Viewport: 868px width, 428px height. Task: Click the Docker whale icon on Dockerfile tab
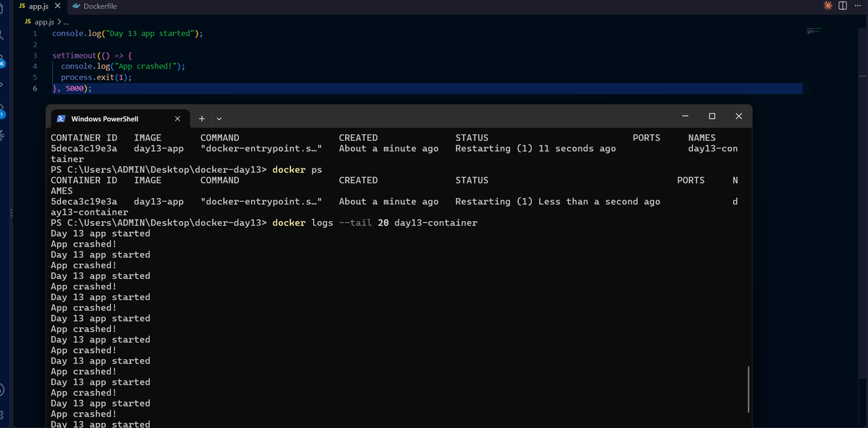coord(76,6)
